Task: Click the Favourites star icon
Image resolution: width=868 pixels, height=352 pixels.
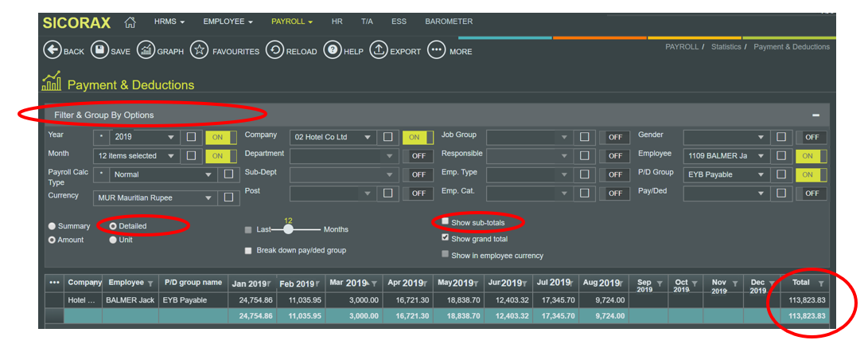Action: coord(200,50)
